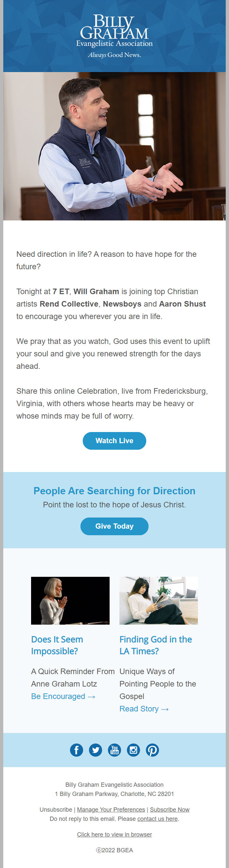Open the Twitter social icon
Viewport: 229px width, 868px height.
pyautogui.click(x=96, y=750)
